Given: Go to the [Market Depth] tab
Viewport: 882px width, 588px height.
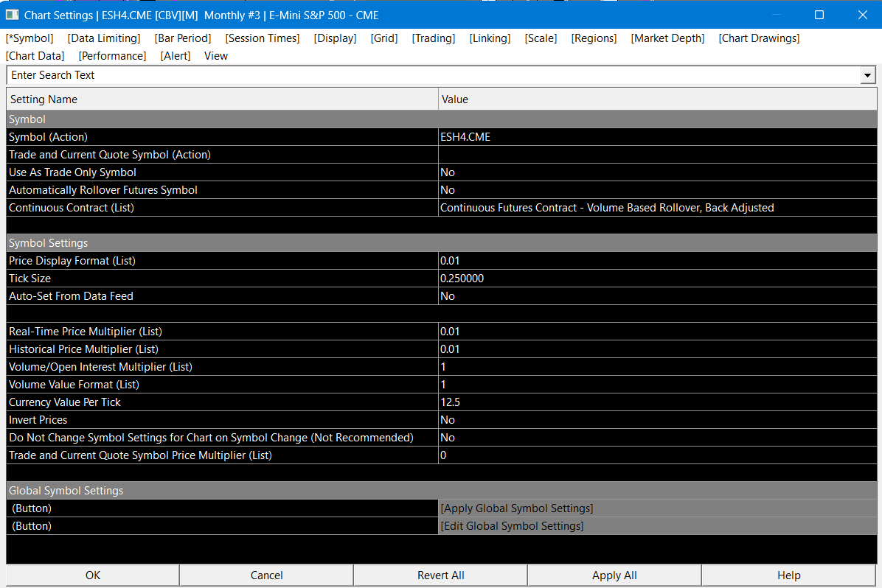Looking at the screenshot, I should tap(667, 38).
